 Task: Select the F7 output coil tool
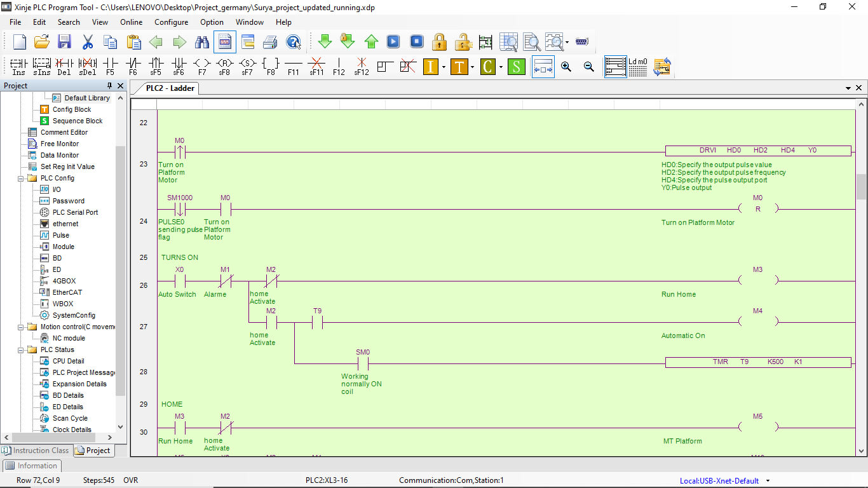point(202,66)
